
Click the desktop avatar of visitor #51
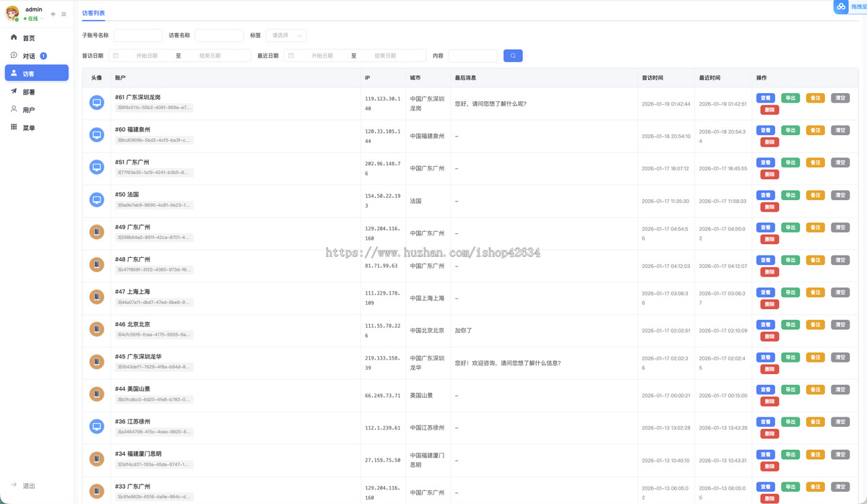[x=96, y=168]
